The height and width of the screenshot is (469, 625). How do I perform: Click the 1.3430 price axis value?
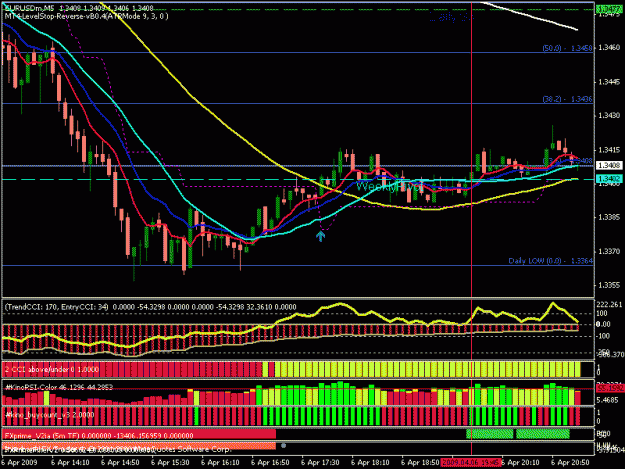click(609, 116)
